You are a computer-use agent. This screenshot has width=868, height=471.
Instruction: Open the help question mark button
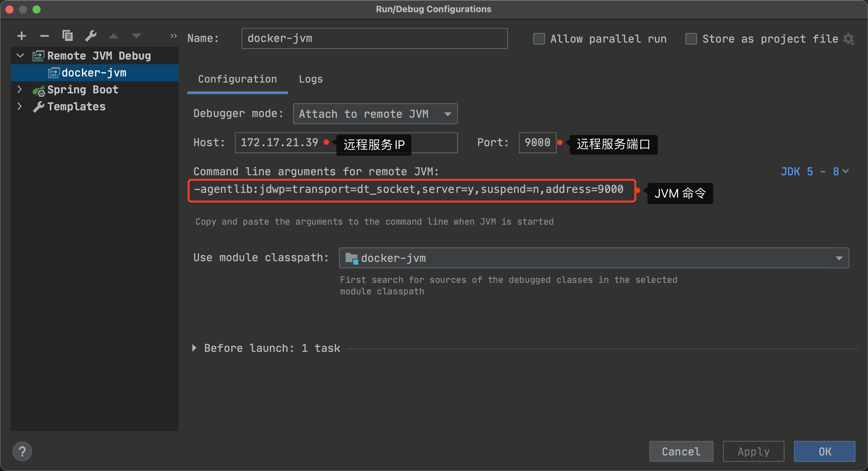click(22, 451)
